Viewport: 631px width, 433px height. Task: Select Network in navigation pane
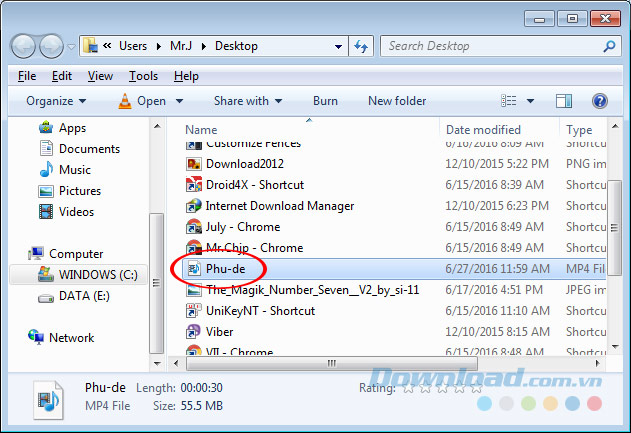(61, 337)
